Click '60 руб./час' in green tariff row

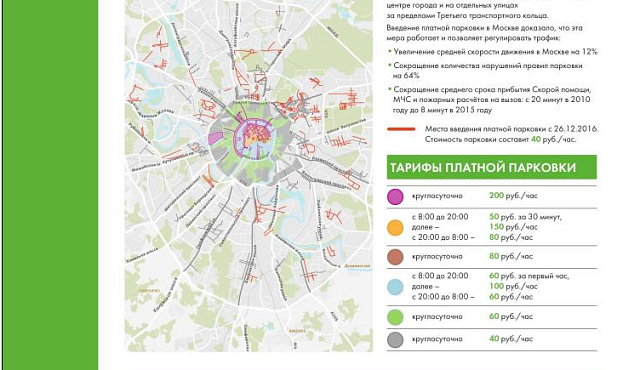[511, 317]
